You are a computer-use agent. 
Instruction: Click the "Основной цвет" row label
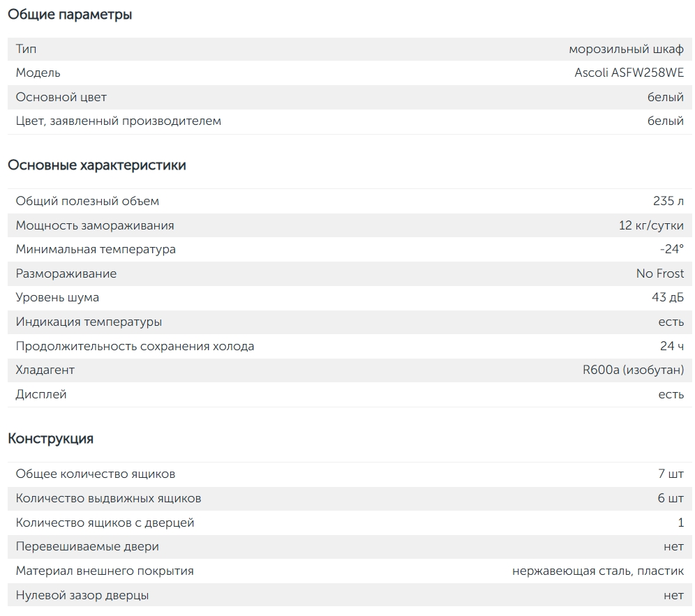click(61, 97)
